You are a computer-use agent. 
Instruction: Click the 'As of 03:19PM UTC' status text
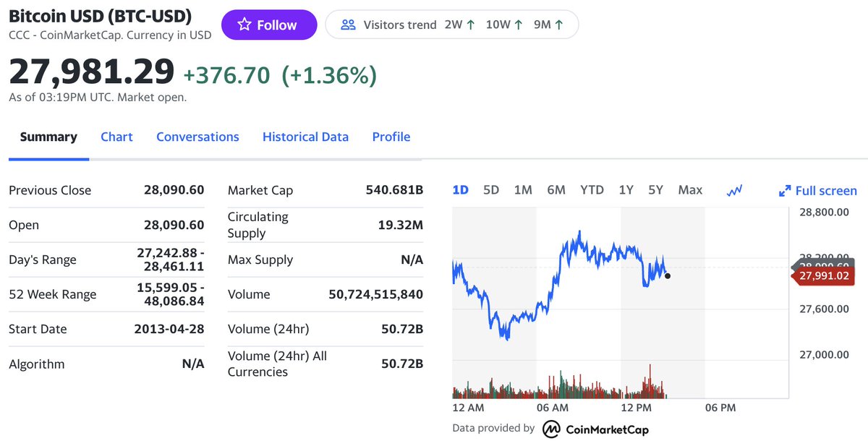coord(98,97)
